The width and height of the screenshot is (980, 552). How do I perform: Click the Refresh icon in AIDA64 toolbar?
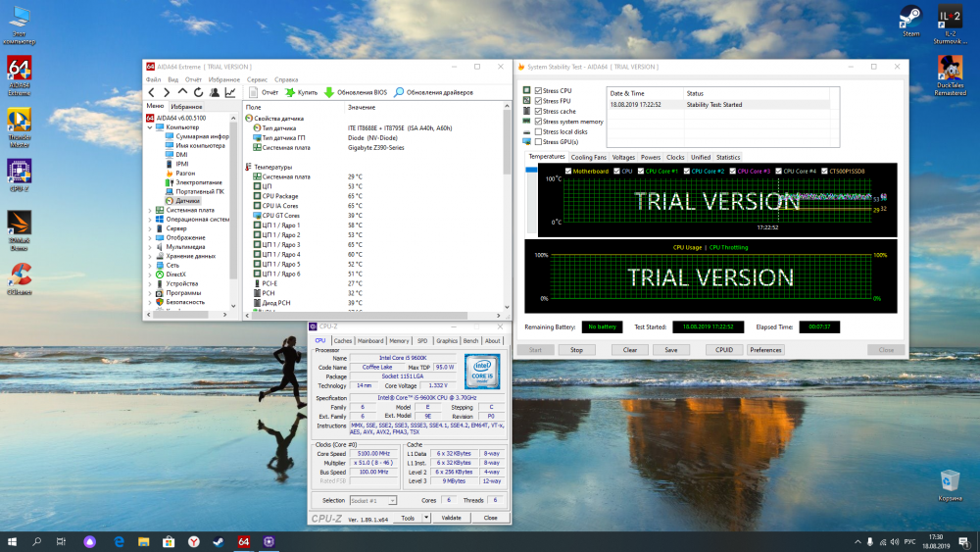[198, 92]
